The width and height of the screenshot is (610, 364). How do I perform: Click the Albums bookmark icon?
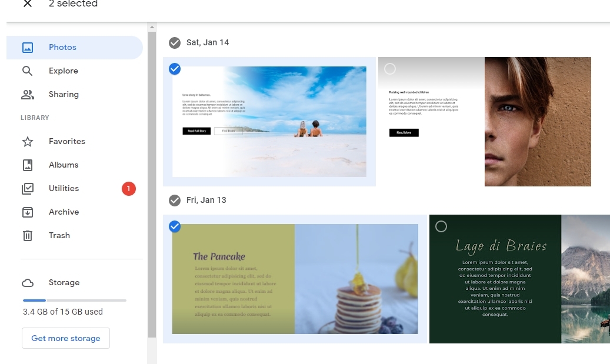28,165
